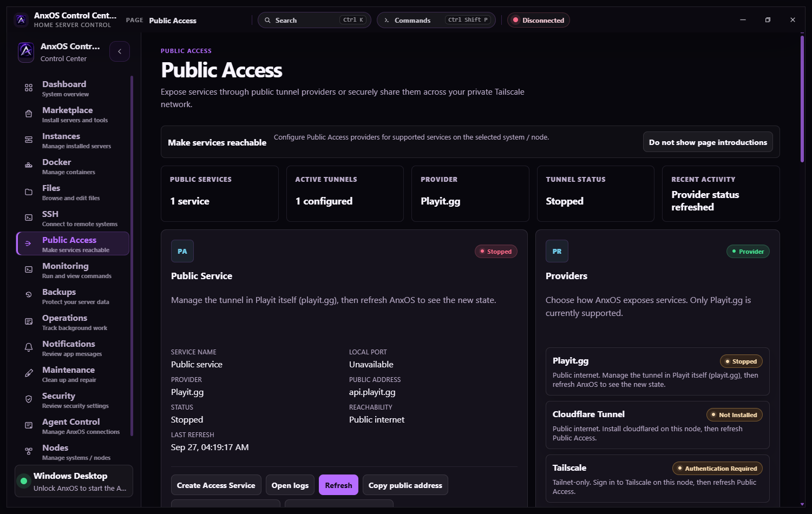Click the Tunnel Status stat card
Viewport: 812px width, 514px height.
[595, 194]
